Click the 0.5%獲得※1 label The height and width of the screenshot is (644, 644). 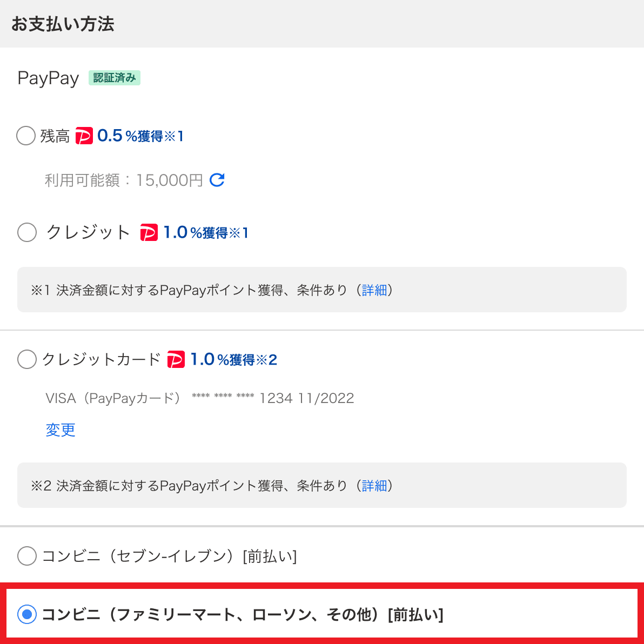(140, 136)
